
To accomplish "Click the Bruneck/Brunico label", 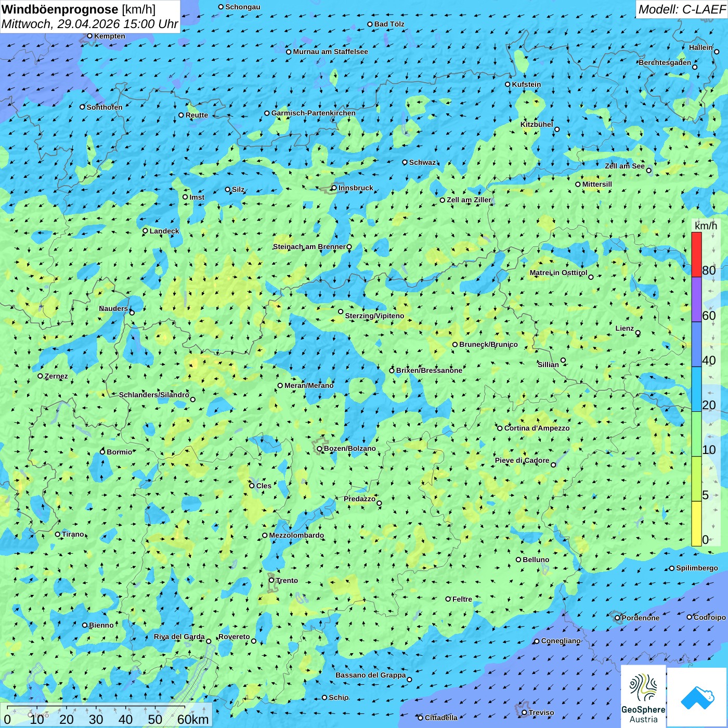I will coord(488,344).
